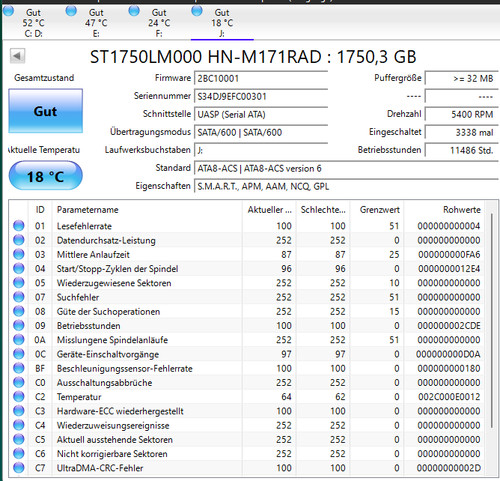
Task: Click the Drehzahl field 5400 RPM
Action: coord(462,115)
